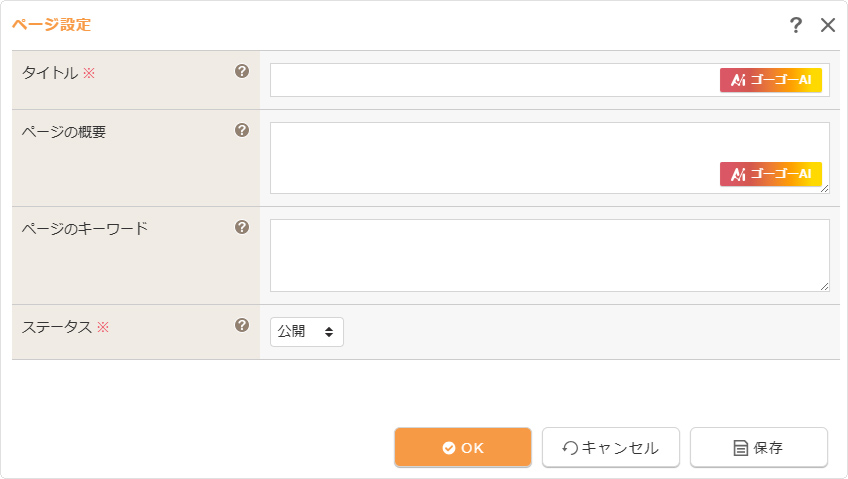Screen dimensions: 848x479
Task: Show help tooltip for ページの概要
Action: 242,130
